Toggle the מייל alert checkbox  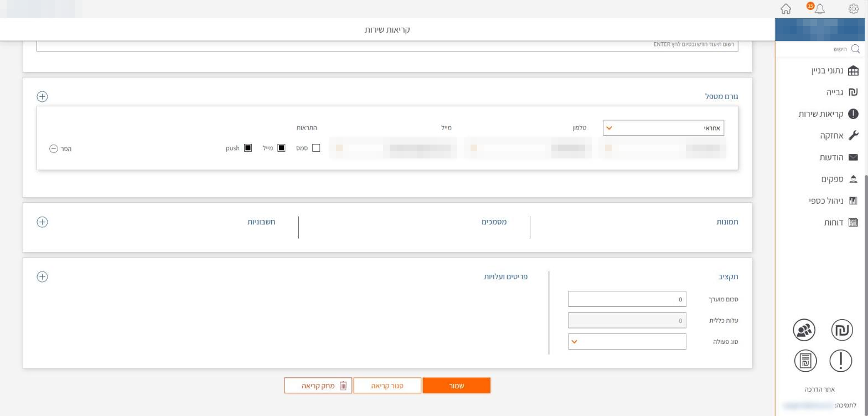pos(281,148)
